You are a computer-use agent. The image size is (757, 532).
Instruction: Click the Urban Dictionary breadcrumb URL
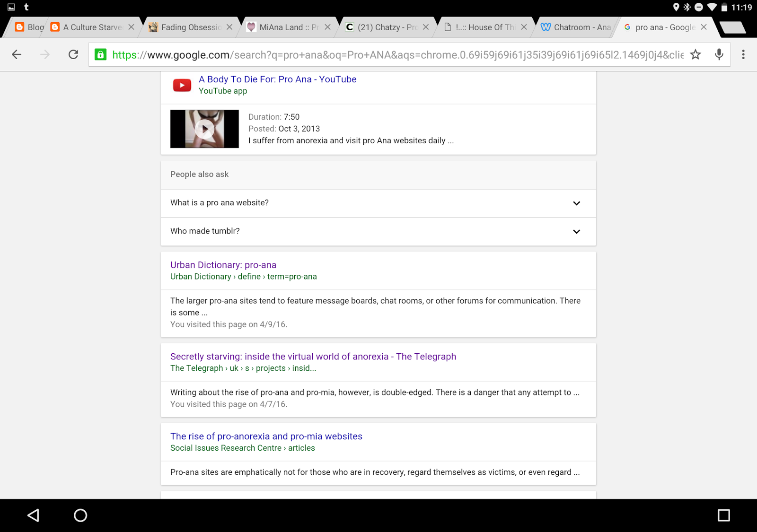tap(244, 277)
